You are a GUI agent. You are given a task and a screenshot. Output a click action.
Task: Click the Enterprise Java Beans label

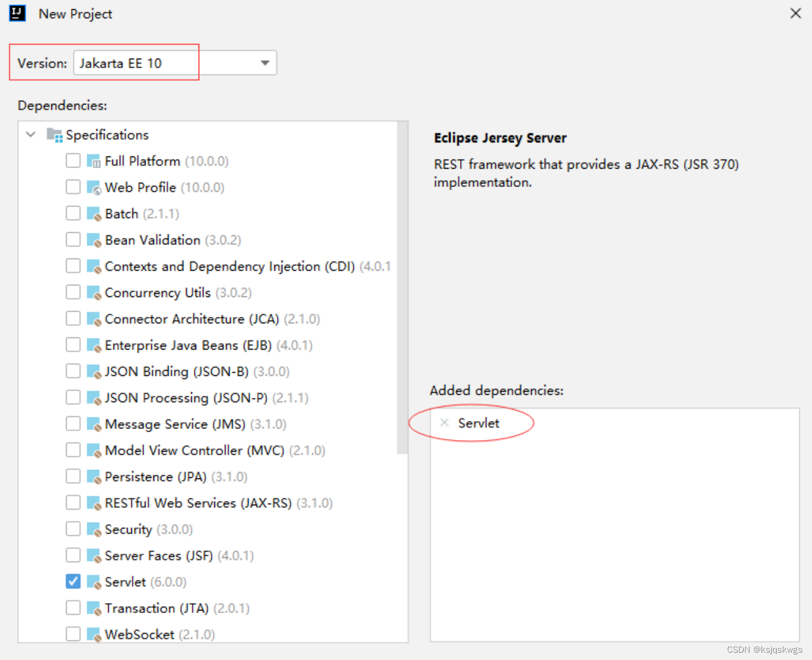(x=208, y=345)
